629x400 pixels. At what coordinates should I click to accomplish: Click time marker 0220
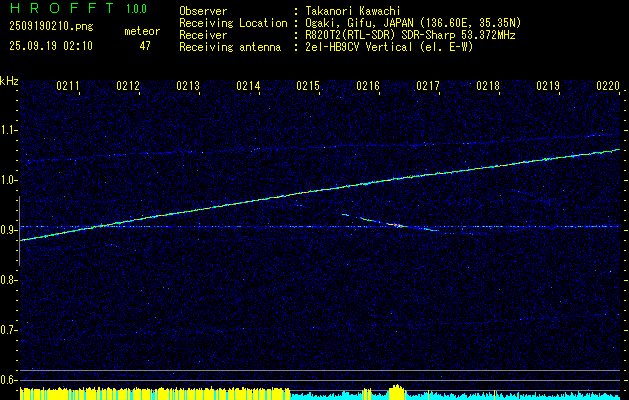point(608,86)
